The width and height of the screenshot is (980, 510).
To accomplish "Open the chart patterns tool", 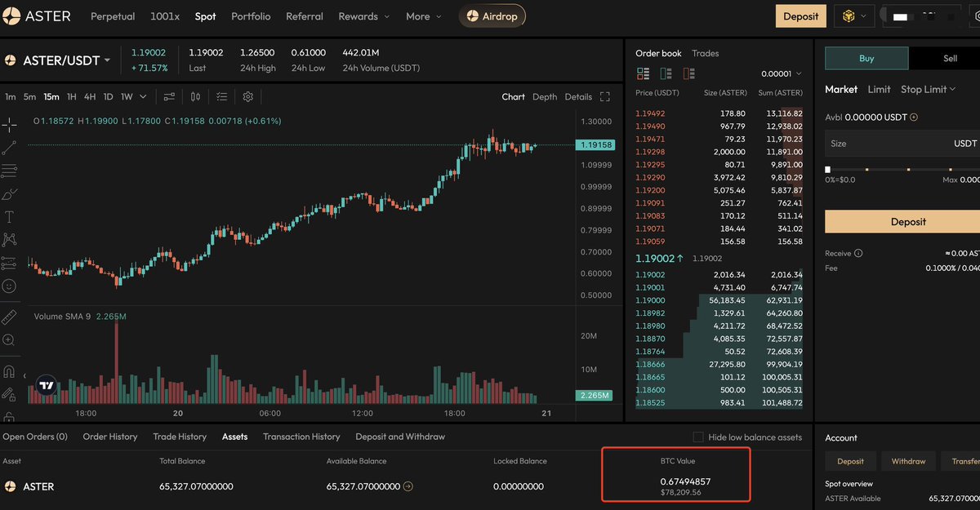I will [10, 240].
